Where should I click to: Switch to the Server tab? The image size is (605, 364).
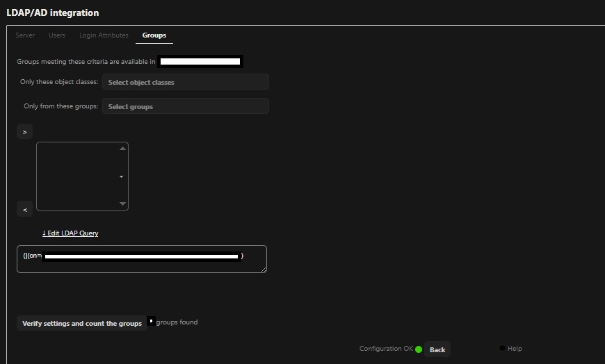[x=25, y=35]
